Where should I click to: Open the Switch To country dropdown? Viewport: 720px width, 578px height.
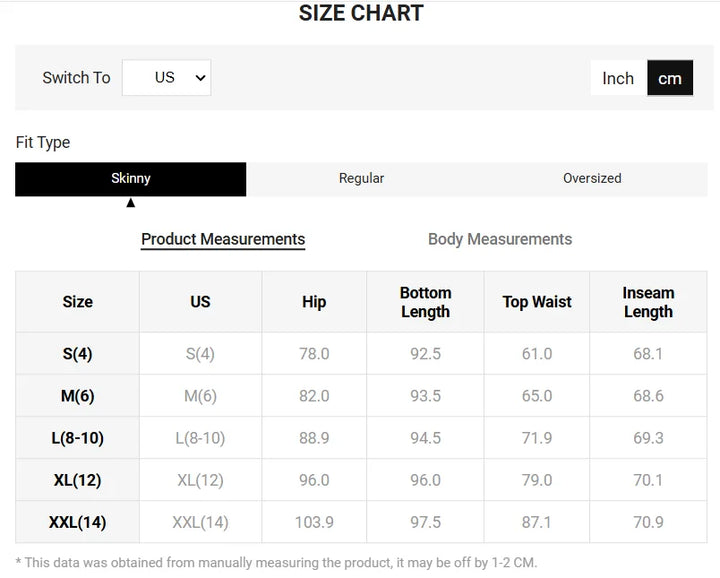pos(166,78)
